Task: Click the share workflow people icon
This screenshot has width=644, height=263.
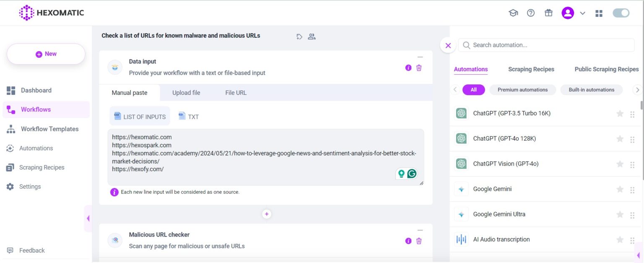Action: [x=312, y=36]
